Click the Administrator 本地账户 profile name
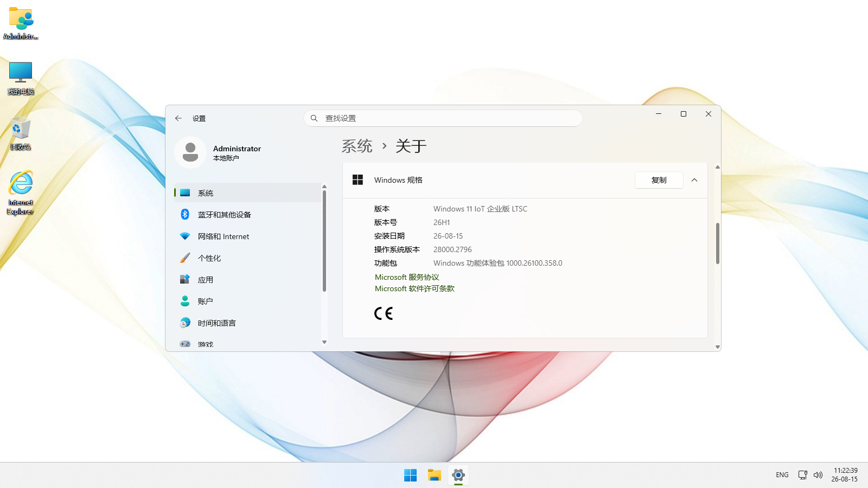This screenshot has width=868, height=488. (x=237, y=153)
